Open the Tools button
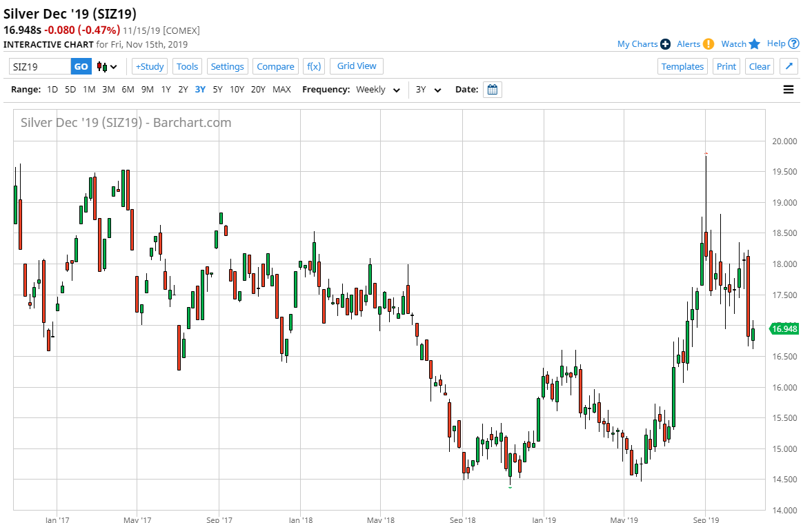This screenshot has width=812, height=523. (187, 66)
